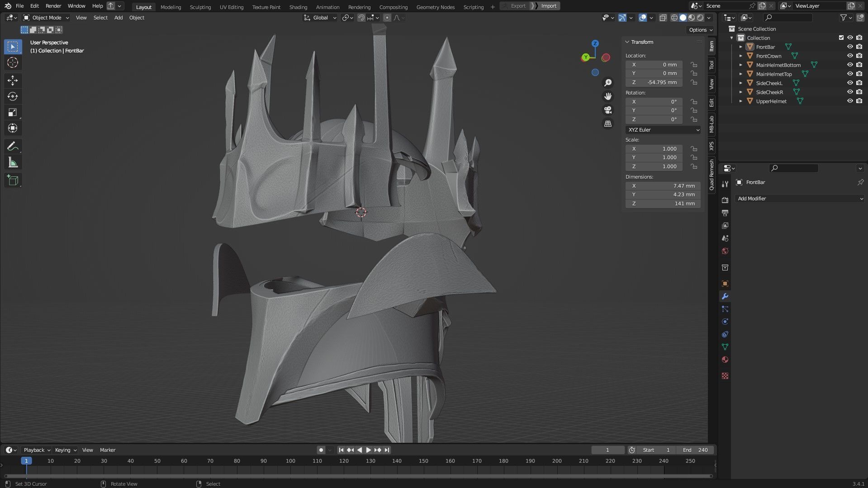Play the animation forward
Image resolution: width=868 pixels, height=488 pixels.
click(x=368, y=450)
